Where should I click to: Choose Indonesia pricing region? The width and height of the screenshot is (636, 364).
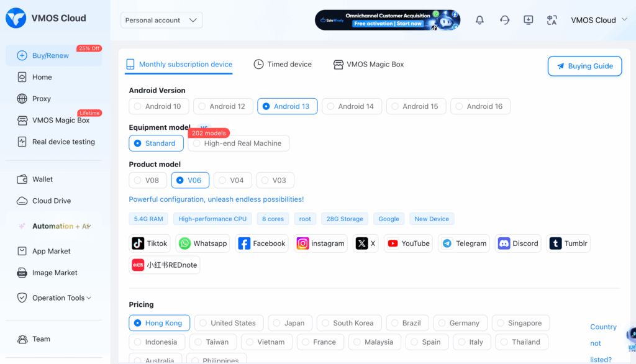tap(157, 342)
